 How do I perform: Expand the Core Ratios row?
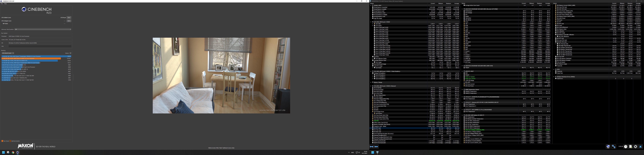click(372, 68)
